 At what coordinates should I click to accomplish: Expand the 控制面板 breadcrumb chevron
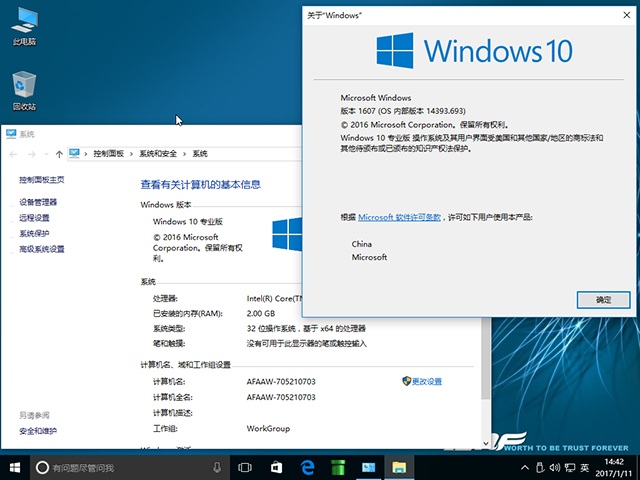[131, 153]
